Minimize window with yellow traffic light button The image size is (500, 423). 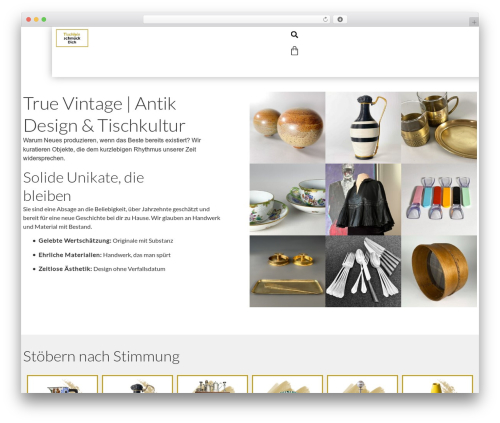(x=36, y=20)
